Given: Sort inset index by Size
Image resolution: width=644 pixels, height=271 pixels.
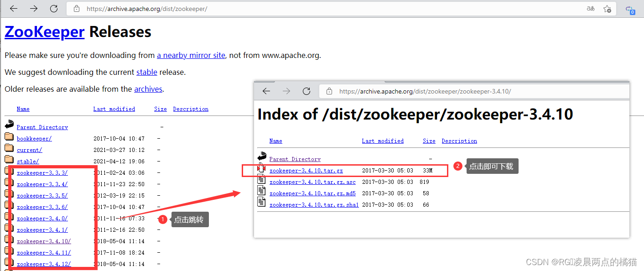Looking at the screenshot, I should (429, 141).
